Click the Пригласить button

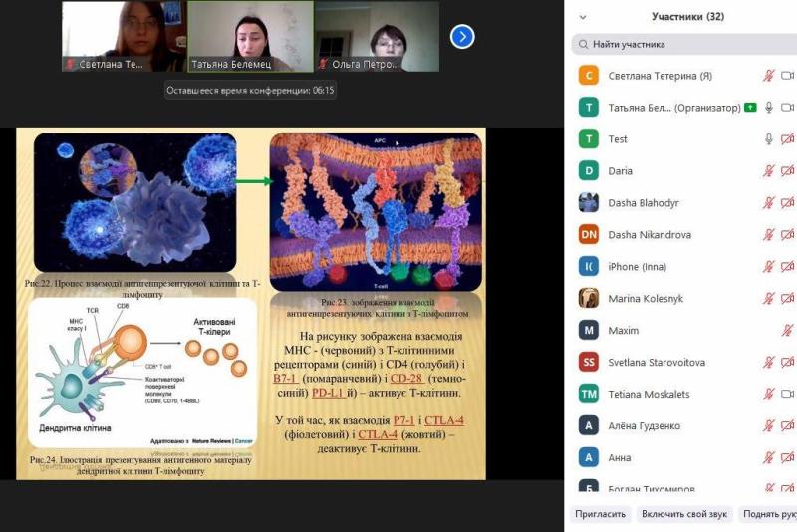point(600,514)
